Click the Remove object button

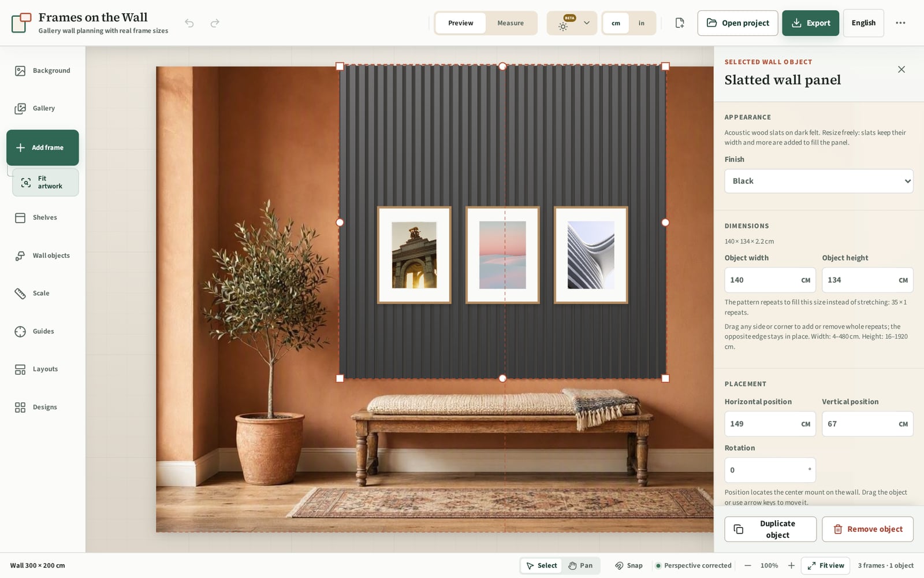[x=867, y=529]
